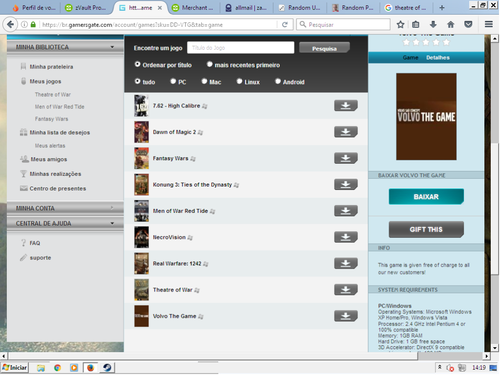Collapse the MINHA BIBLIOTECA section arrow

112,47
